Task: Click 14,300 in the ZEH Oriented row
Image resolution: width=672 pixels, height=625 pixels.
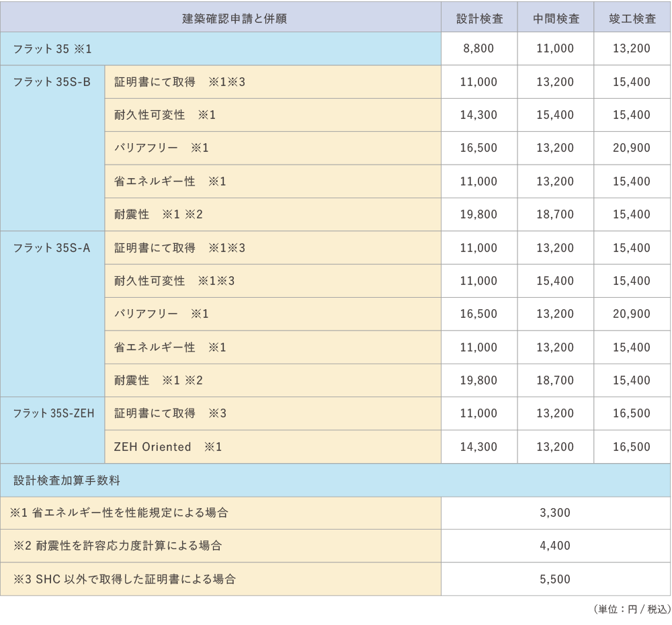Action: 478,447
